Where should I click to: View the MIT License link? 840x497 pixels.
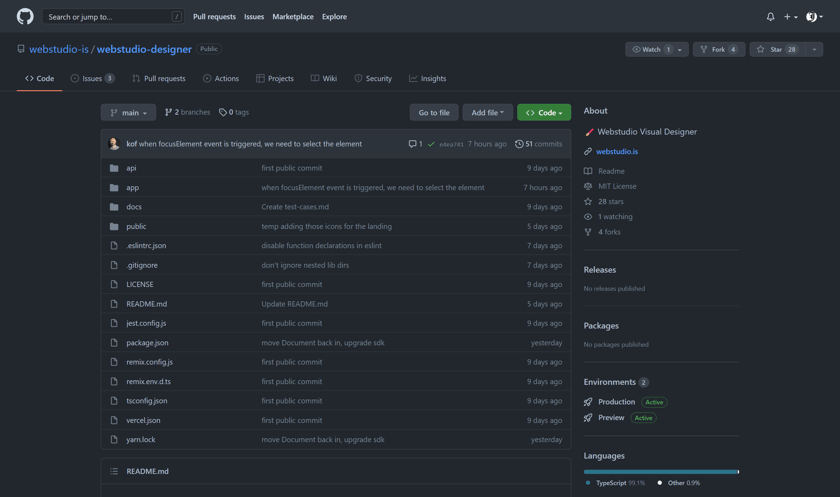[617, 186]
